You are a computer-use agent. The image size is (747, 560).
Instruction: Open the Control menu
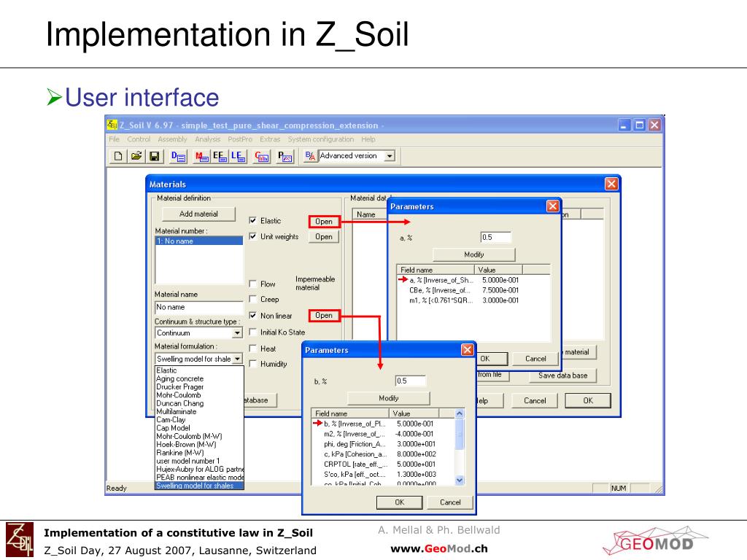click(139, 139)
